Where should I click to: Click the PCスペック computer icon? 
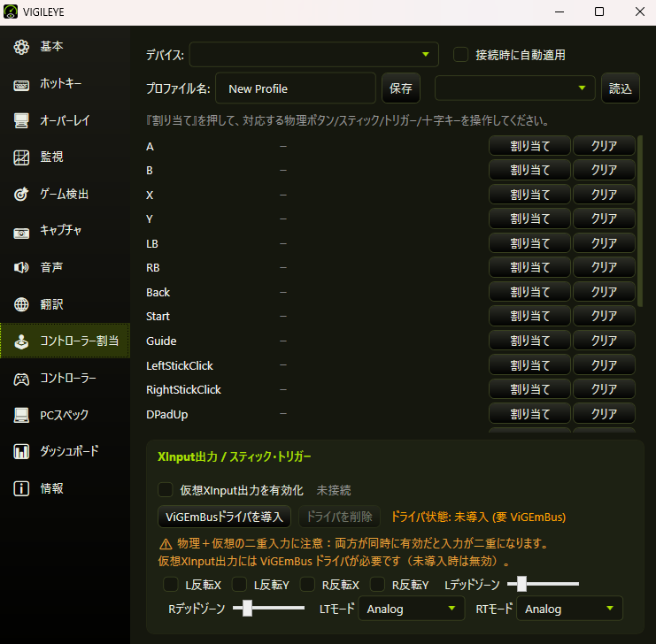tap(21, 415)
